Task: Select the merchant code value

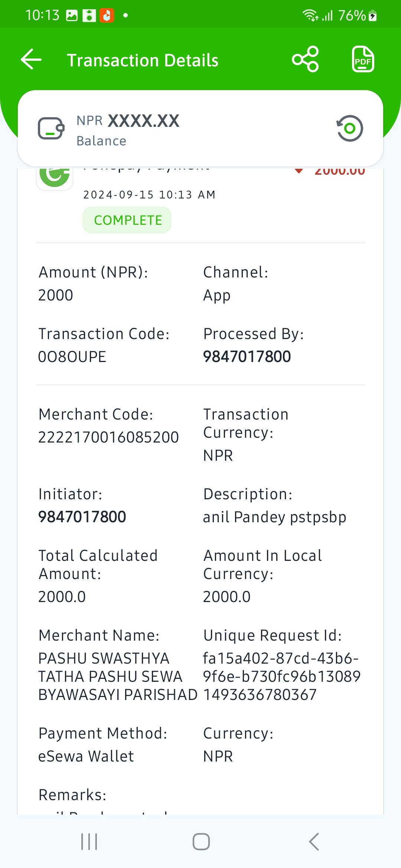Action: [x=108, y=437]
